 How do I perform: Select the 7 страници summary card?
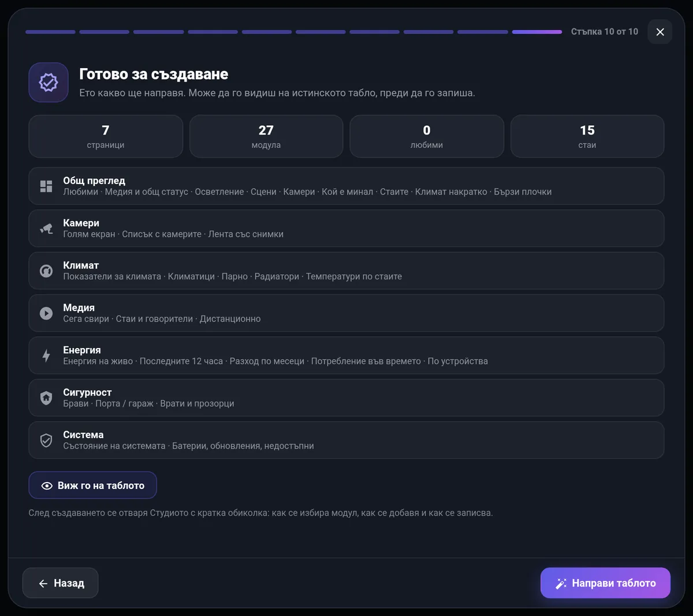pyautogui.click(x=106, y=136)
